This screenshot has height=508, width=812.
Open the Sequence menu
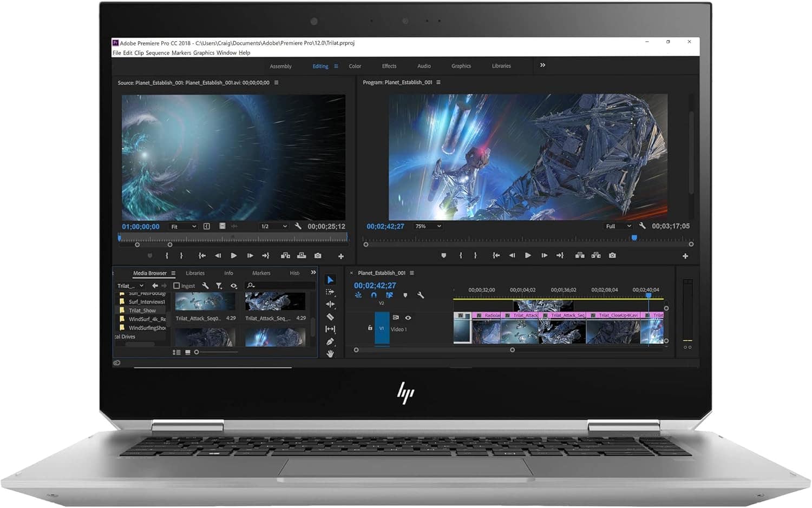click(157, 52)
